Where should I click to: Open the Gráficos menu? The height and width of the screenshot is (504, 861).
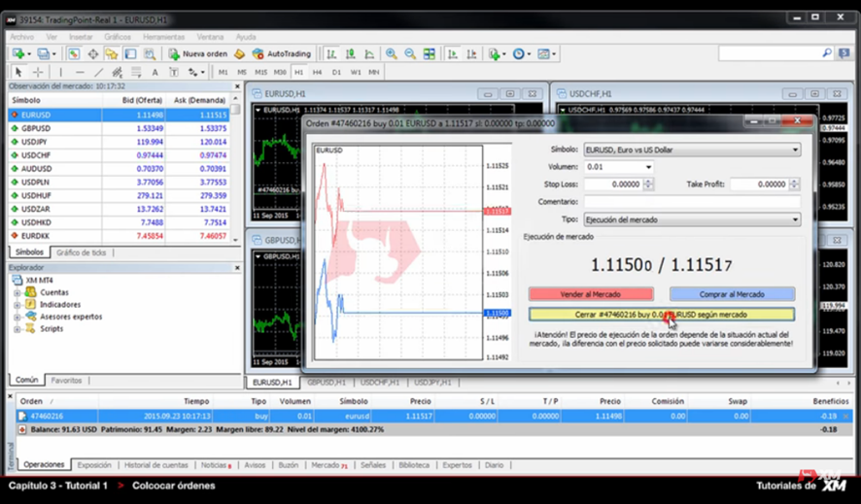[118, 37]
